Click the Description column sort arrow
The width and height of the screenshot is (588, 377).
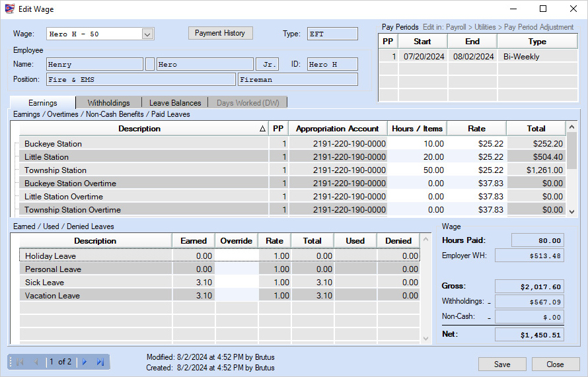(x=263, y=129)
